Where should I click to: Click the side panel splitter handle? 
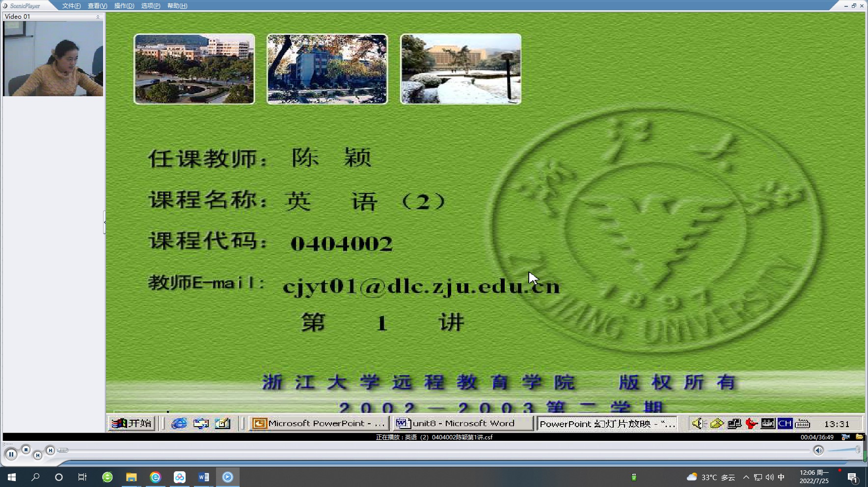pyautogui.click(x=105, y=222)
